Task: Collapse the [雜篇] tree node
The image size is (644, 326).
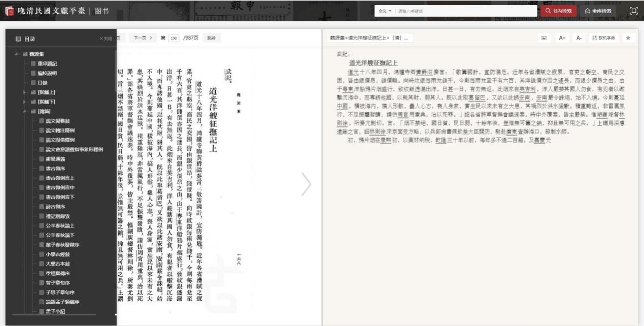Action: [x=24, y=111]
